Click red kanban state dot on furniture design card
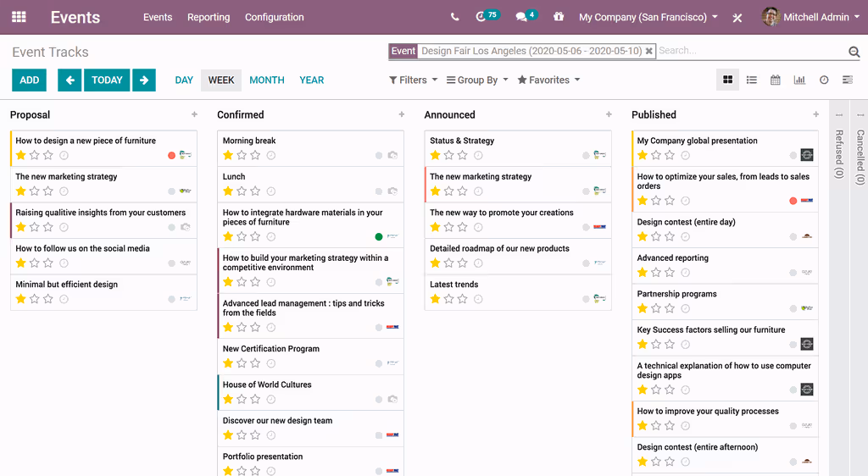Screen dimensions: 868x476 [171, 155]
